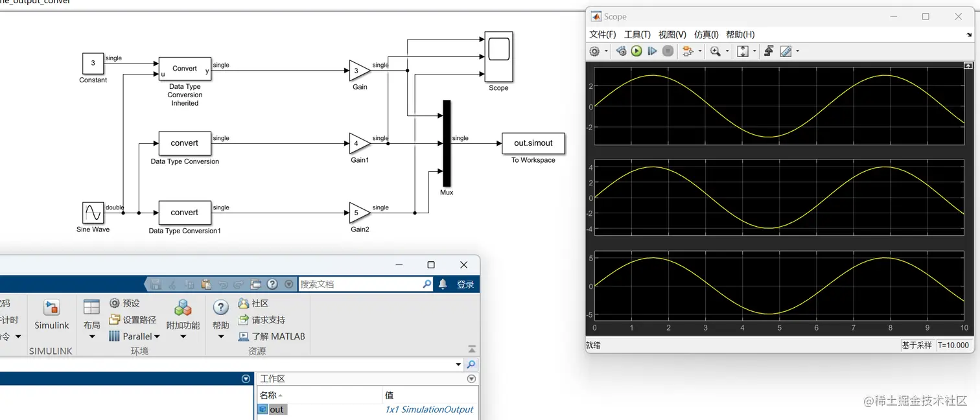Sort workspace by 名称 column header

pos(320,395)
